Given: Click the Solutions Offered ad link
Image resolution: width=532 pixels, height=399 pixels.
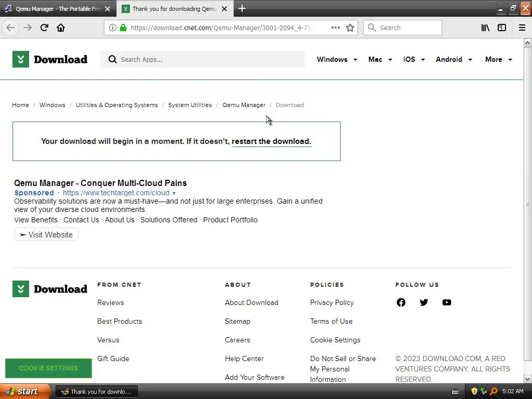Looking at the screenshot, I should (x=169, y=220).
